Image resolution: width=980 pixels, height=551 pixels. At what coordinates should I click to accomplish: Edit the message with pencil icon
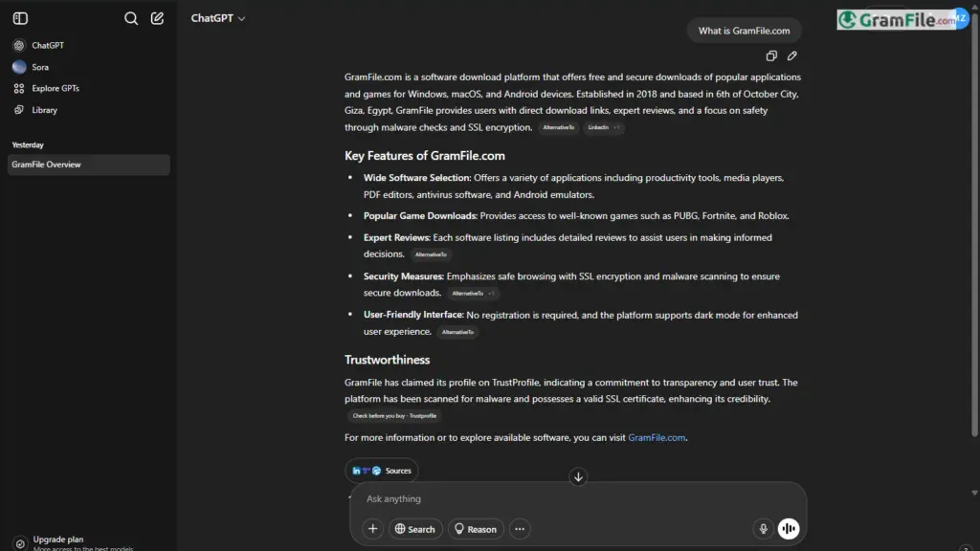pyautogui.click(x=791, y=56)
